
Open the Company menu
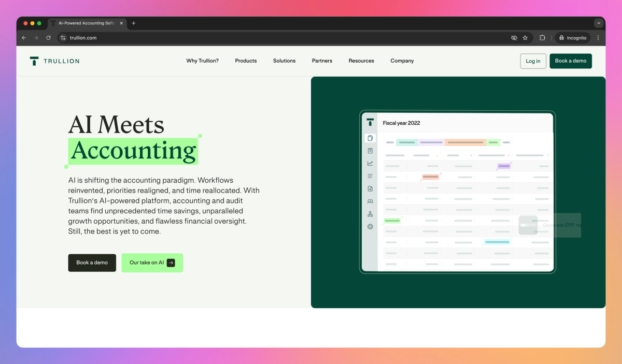(x=402, y=61)
